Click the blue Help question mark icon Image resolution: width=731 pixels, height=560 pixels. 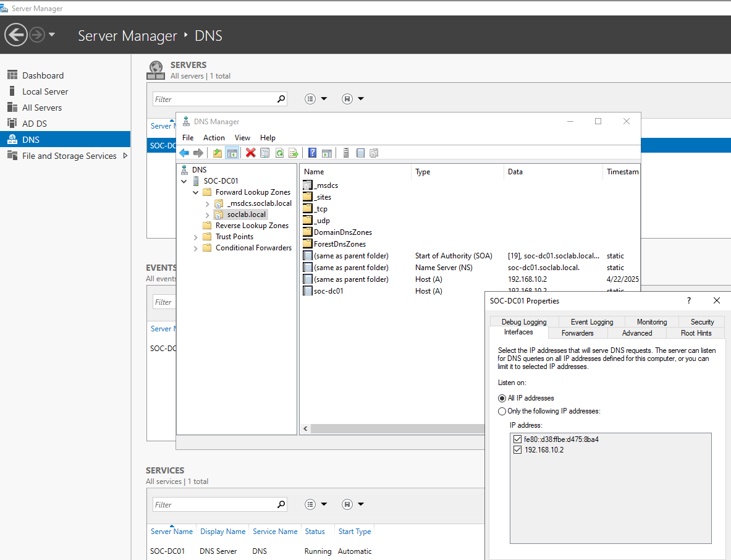point(312,153)
